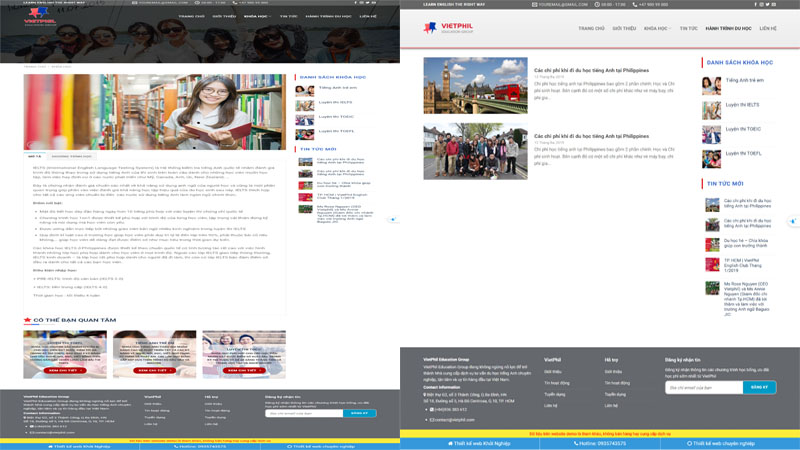Click XEM CHI TIẾT on Tiếng Anh trẻ em card
800x450 pixels.
[x=154, y=370]
